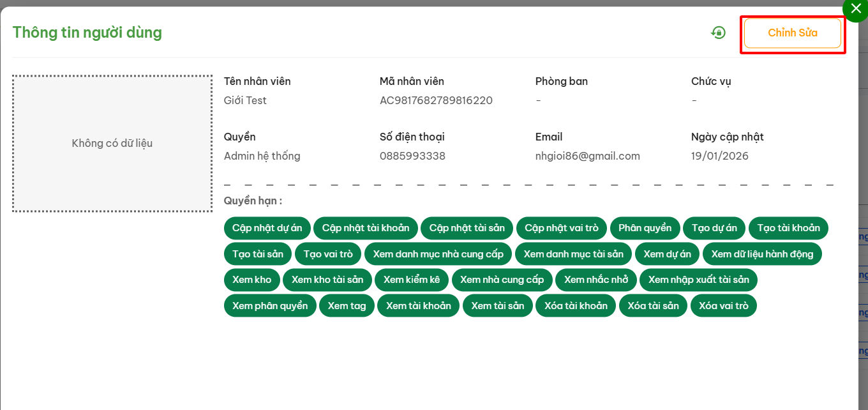Click the Xem kiểm kê permission tag
Image resolution: width=868 pixels, height=410 pixels.
412,280
